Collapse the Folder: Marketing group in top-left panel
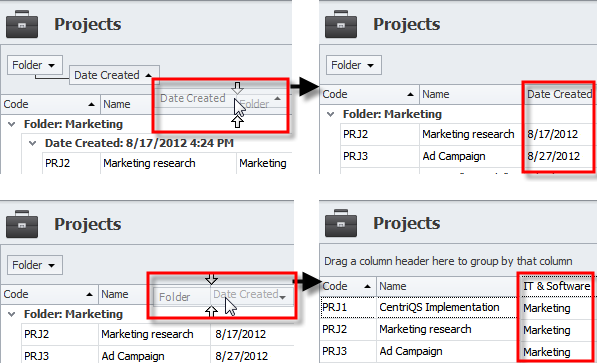 click(12, 124)
